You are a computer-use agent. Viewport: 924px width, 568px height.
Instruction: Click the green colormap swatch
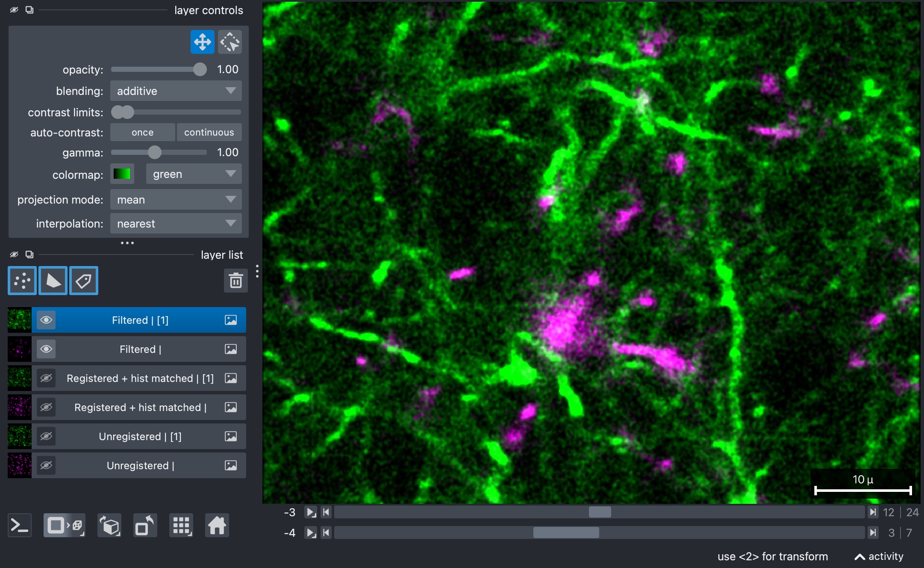pyautogui.click(x=122, y=174)
